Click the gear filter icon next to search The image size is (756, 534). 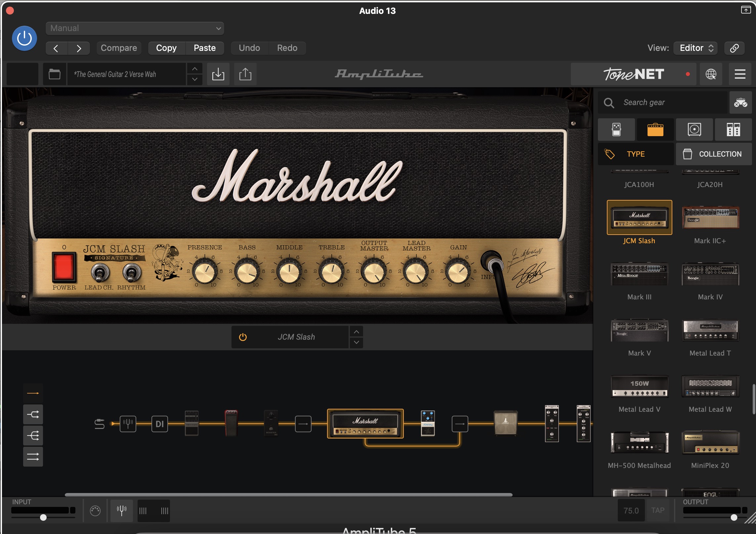click(x=741, y=103)
